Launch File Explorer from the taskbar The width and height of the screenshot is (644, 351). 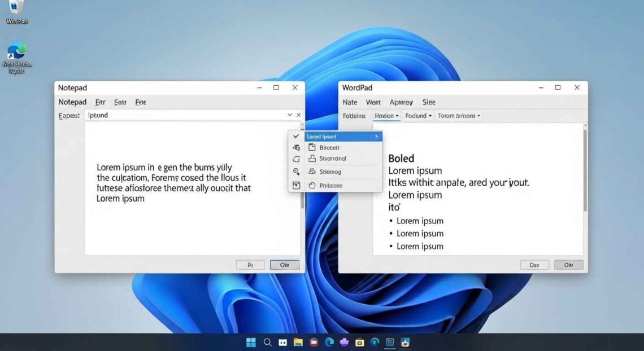coord(298,342)
